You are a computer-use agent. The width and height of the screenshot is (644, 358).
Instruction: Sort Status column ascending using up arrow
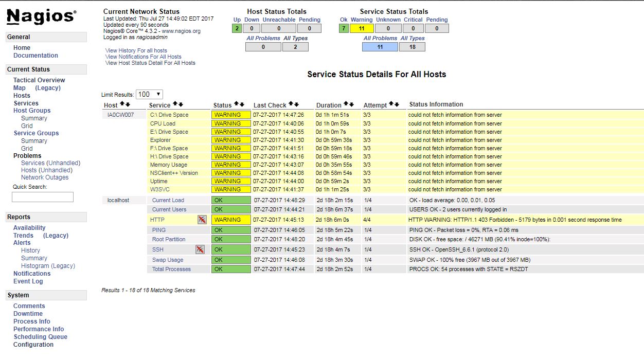click(x=236, y=104)
